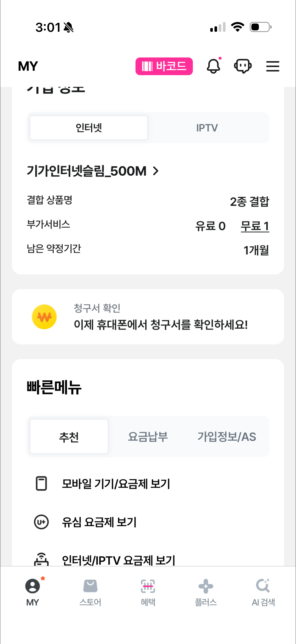Open the chatbot assistant icon
Image resolution: width=296 pixels, height=644 pixels.
coord(243,66)
